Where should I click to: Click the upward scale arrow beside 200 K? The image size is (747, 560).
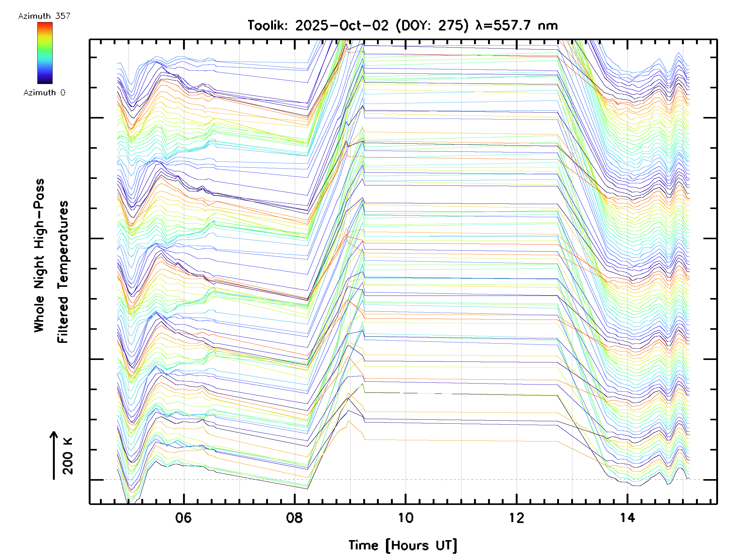tap(54, 455)
